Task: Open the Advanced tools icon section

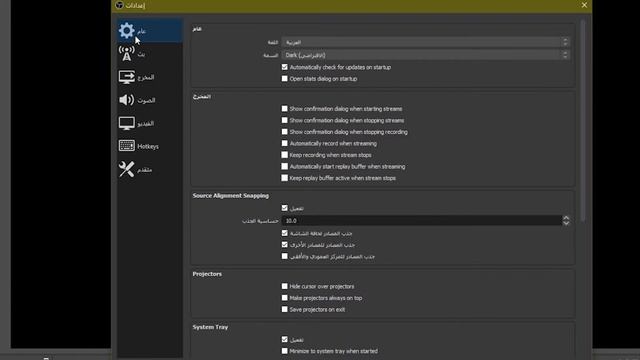Action: 126,169
